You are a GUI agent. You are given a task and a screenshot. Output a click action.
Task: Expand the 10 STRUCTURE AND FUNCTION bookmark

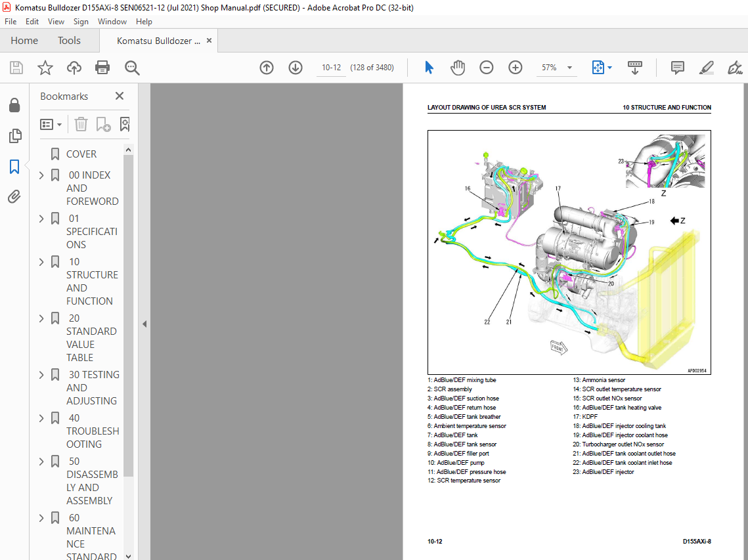pyautogui.click(x=41, y=263)
